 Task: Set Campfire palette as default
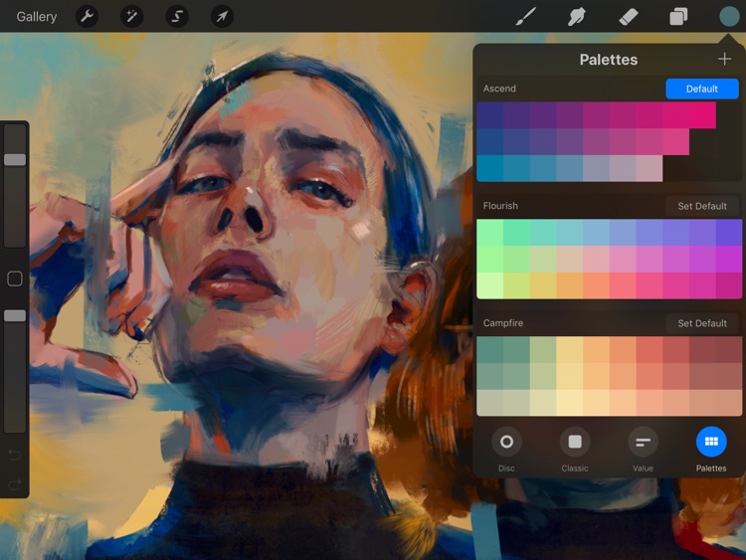point(701,323)
